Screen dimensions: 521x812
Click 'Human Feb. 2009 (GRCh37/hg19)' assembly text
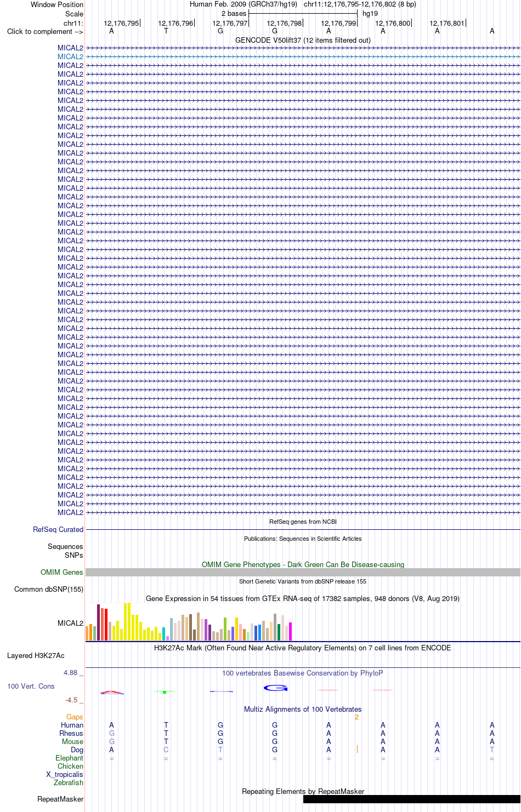[243, 4]
